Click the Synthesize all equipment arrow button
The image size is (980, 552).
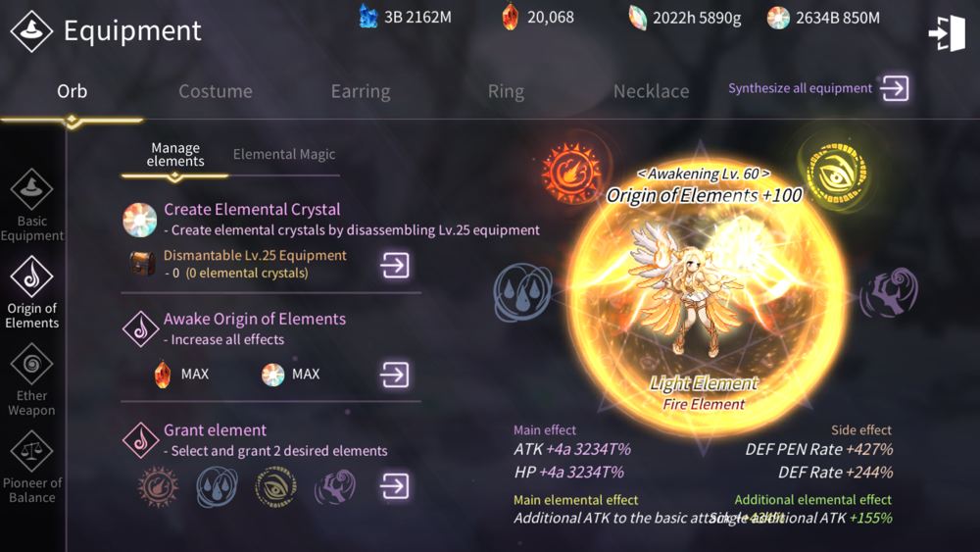(895, 88)
